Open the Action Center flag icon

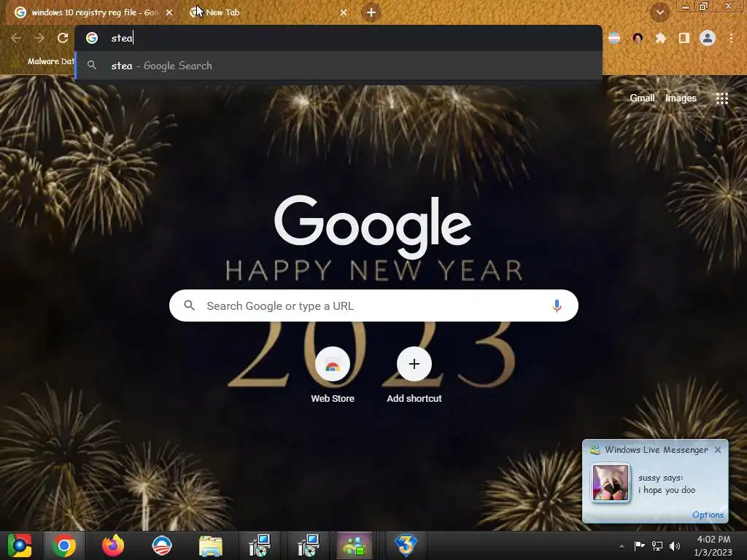click(639, 546)
